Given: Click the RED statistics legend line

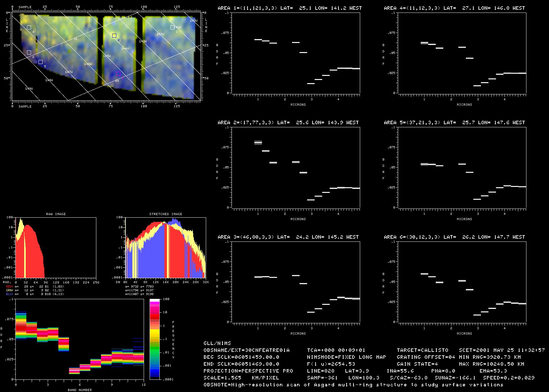Looking at the screenshot, I should coord(35,287).
